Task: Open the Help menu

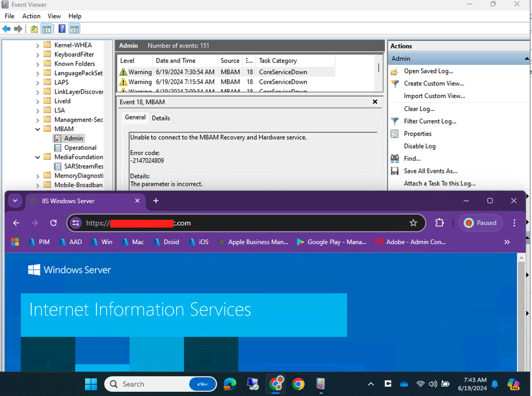Action: tap(75, 16)
